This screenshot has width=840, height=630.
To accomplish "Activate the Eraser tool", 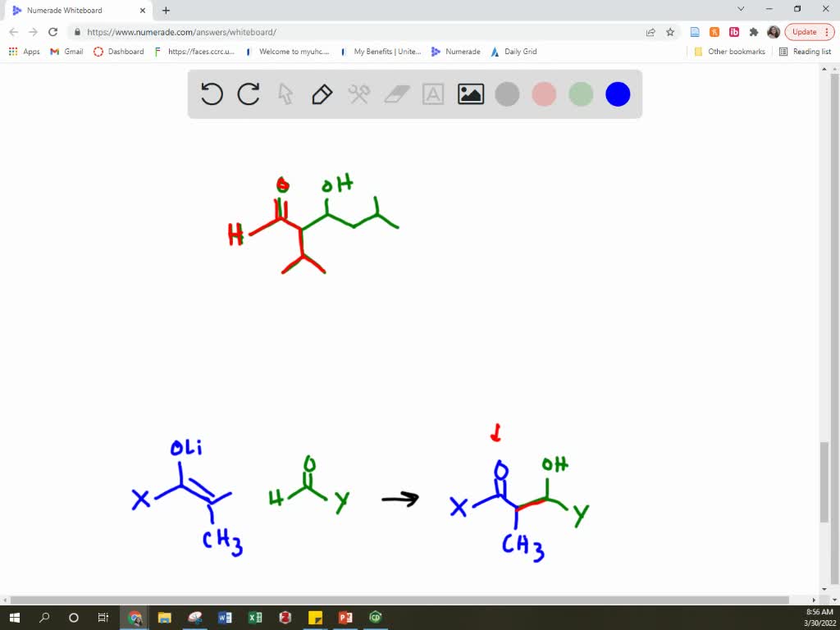I will point(395,94).
